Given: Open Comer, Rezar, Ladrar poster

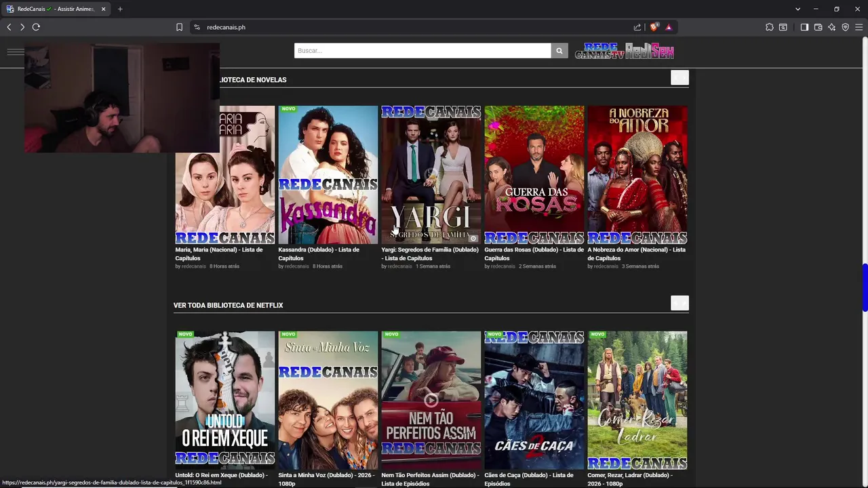Looking at the screenshot, I should pos(637,400).
